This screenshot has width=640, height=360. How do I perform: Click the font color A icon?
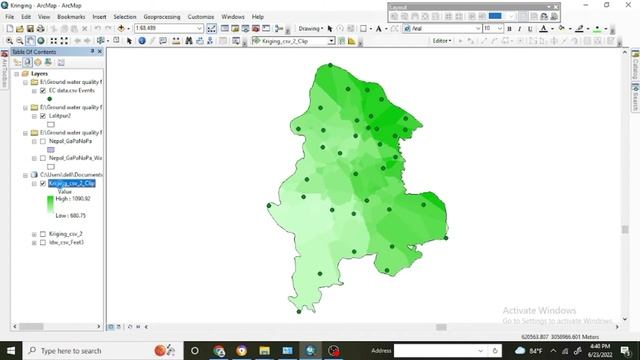click(x=543, y=29)
